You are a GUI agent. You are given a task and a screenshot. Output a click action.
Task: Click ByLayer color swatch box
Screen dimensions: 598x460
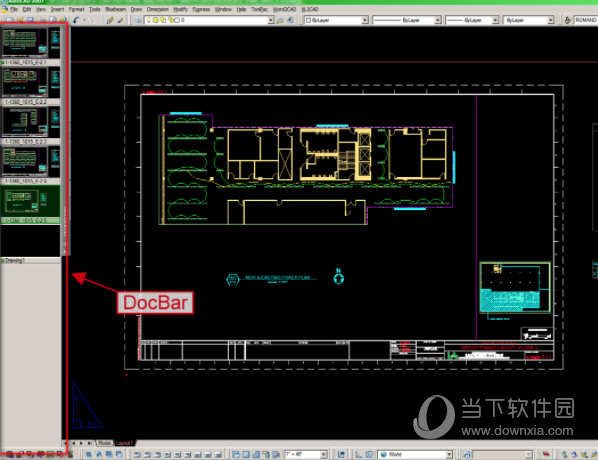(308, 20)
